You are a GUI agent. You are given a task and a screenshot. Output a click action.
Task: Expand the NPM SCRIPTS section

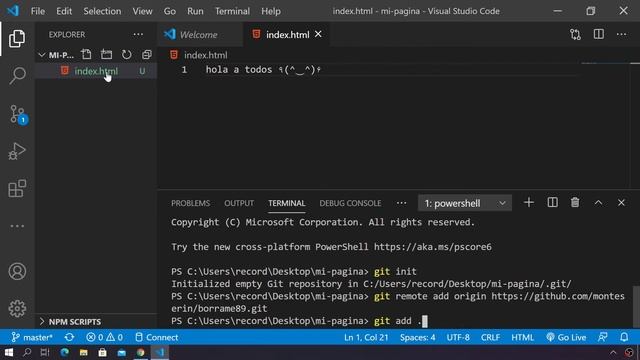(x=70, y=322)
